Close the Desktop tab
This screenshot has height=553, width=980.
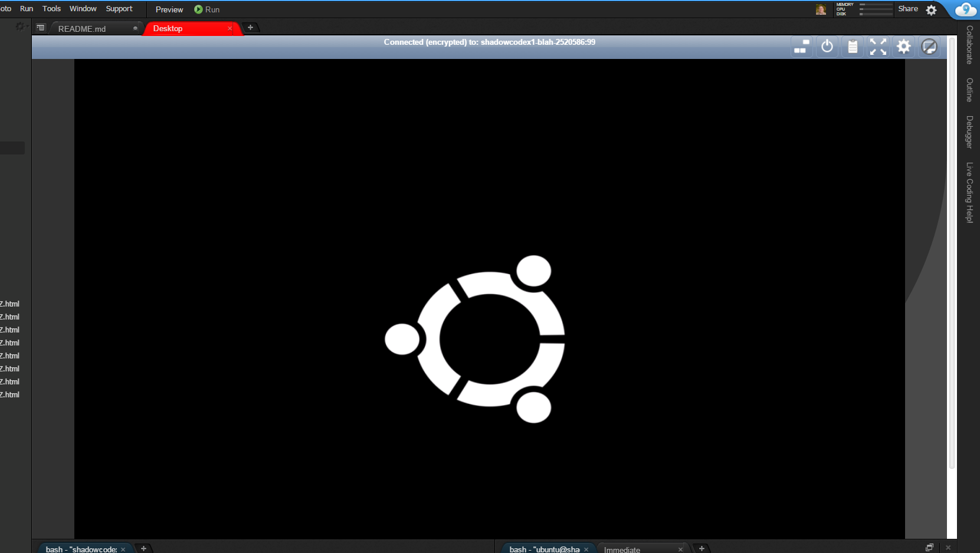[230, 28]
